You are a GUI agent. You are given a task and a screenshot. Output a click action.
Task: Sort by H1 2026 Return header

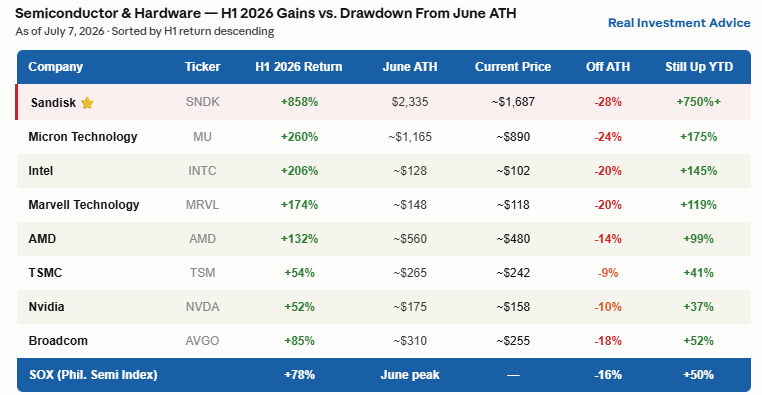[x=299, y=67]
